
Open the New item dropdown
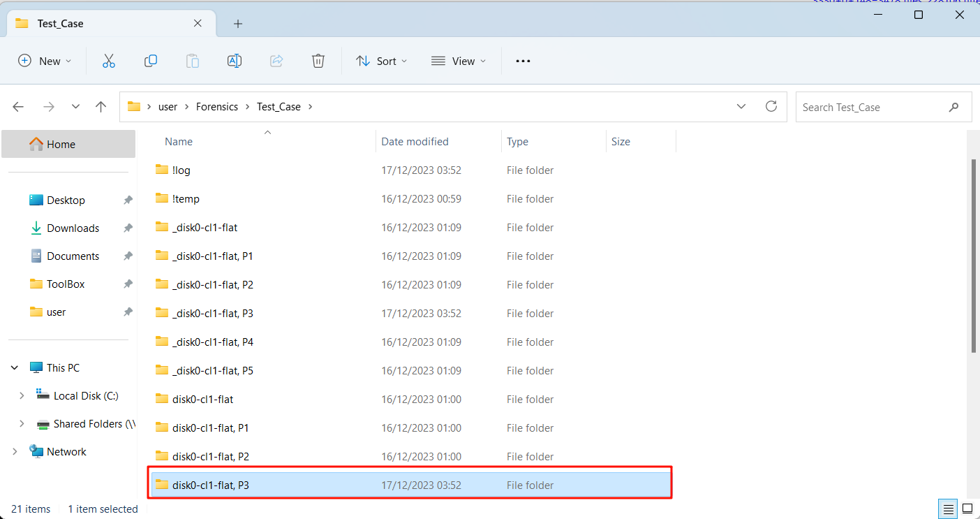tap(45, 61)
